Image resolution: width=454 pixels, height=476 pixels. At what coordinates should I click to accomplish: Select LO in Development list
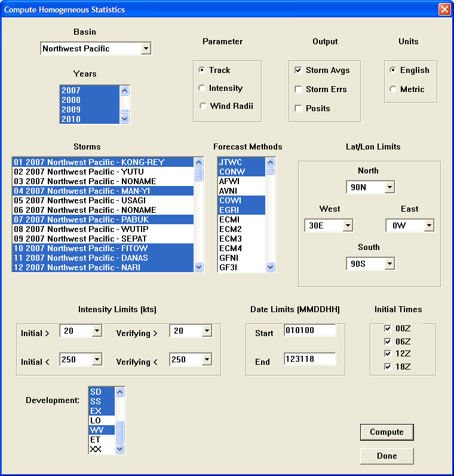[x=102, y=420]
